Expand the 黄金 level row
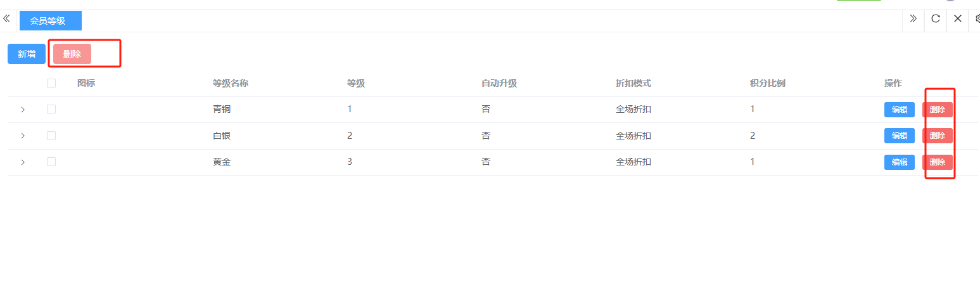This screenshot has width=980, height=298. coord(23,162)
